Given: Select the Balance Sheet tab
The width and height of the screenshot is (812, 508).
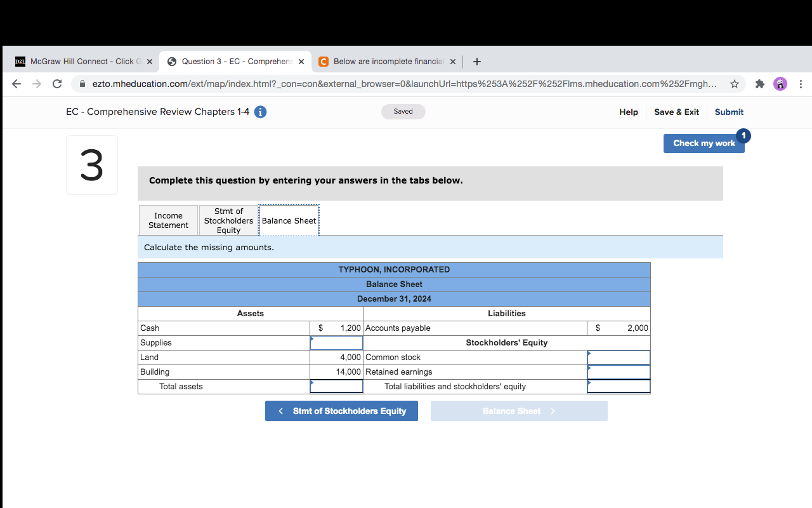Looking at the screenshot, I should tap(289, 220).
